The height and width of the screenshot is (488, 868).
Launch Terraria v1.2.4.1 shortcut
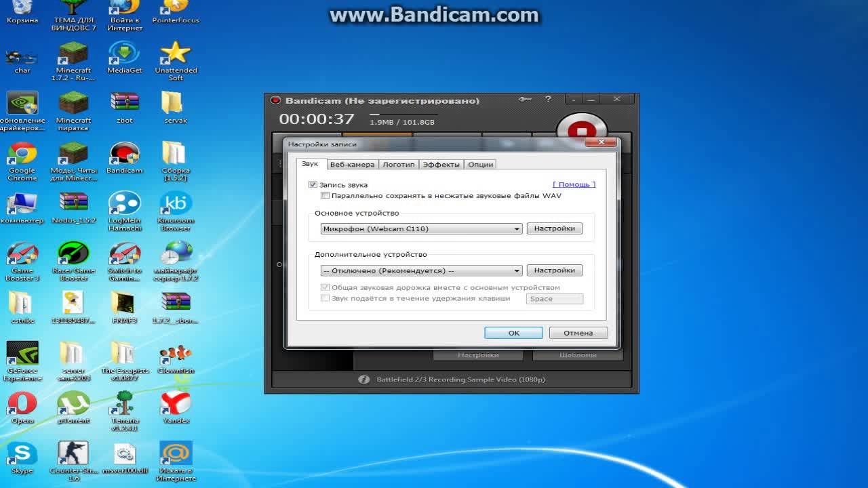click(x=125, y=412)
